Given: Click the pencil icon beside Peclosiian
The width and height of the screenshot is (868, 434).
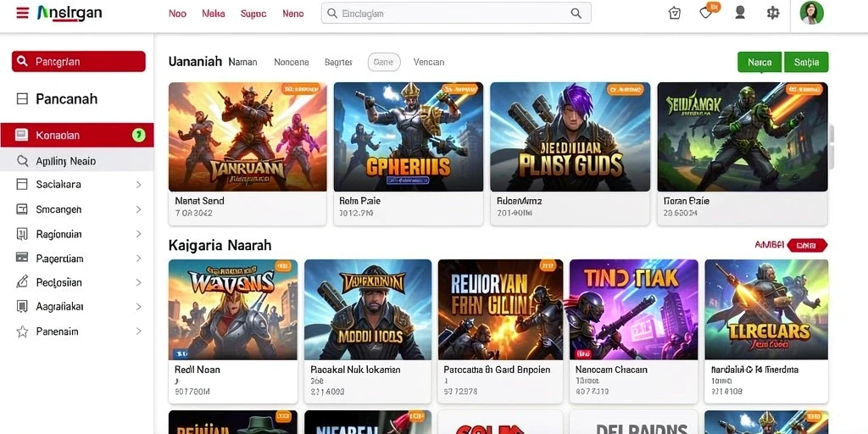Looking at the screenshot, I should tap(22, 282).
